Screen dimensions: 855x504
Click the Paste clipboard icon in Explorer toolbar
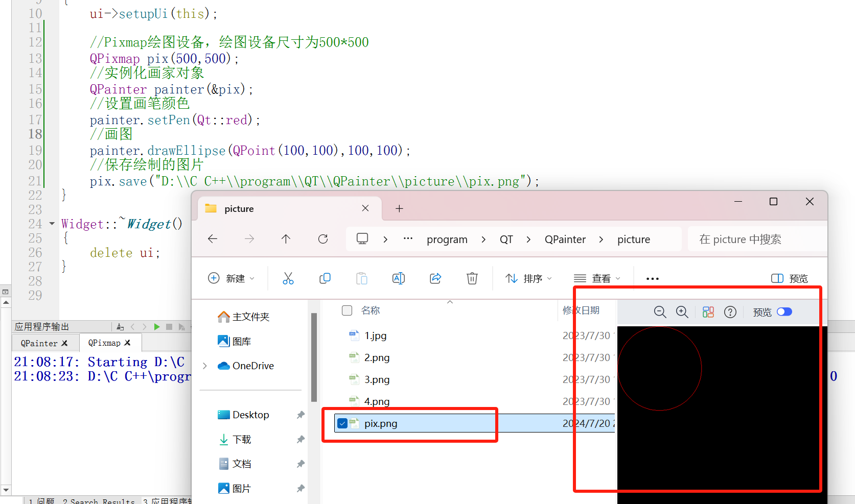[x=362, y=278]
